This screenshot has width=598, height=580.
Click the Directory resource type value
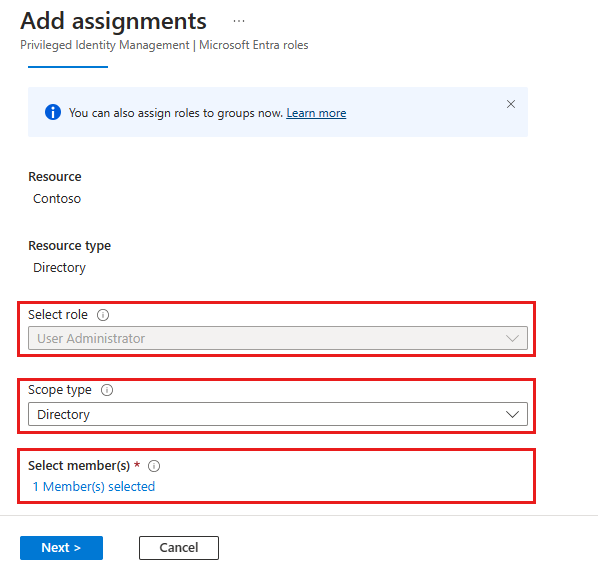click(x=59, y=268)
